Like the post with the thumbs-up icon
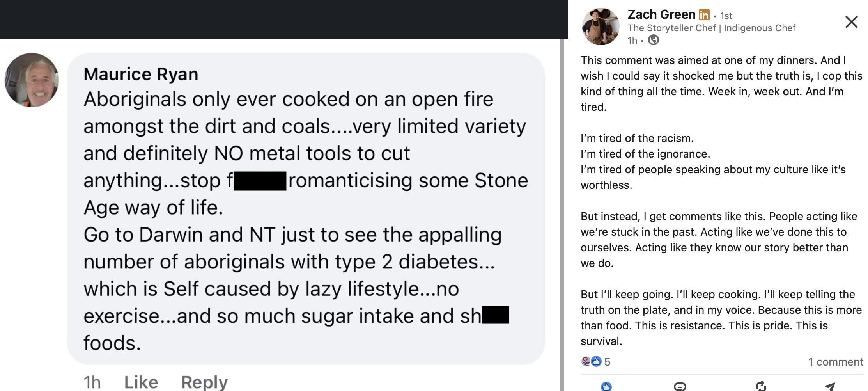 tap(606, 386)
